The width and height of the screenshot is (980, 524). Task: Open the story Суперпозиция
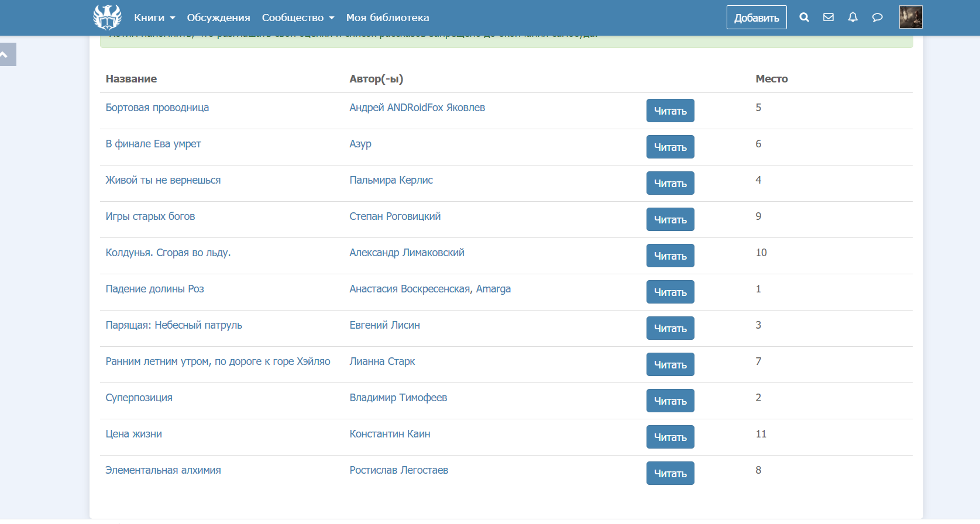(x=139, y=398)
